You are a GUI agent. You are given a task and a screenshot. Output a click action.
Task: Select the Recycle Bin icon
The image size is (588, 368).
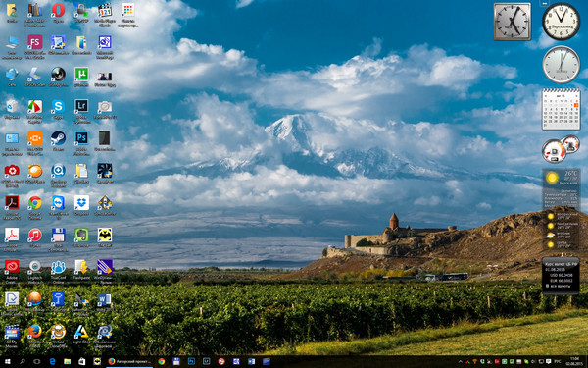pos(12,109)
